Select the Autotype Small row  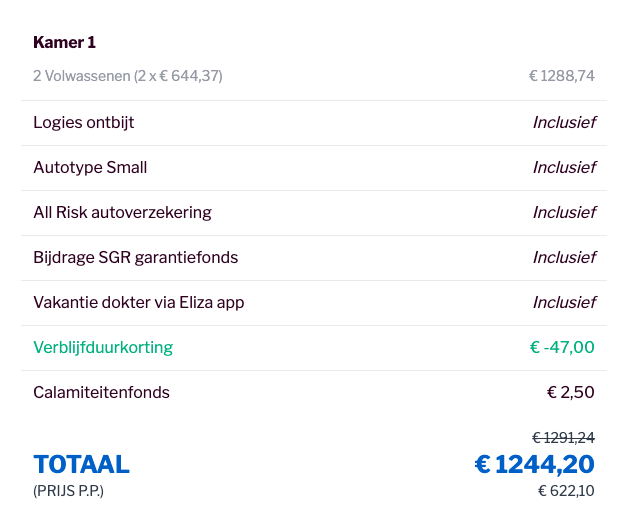click(314, 168)
